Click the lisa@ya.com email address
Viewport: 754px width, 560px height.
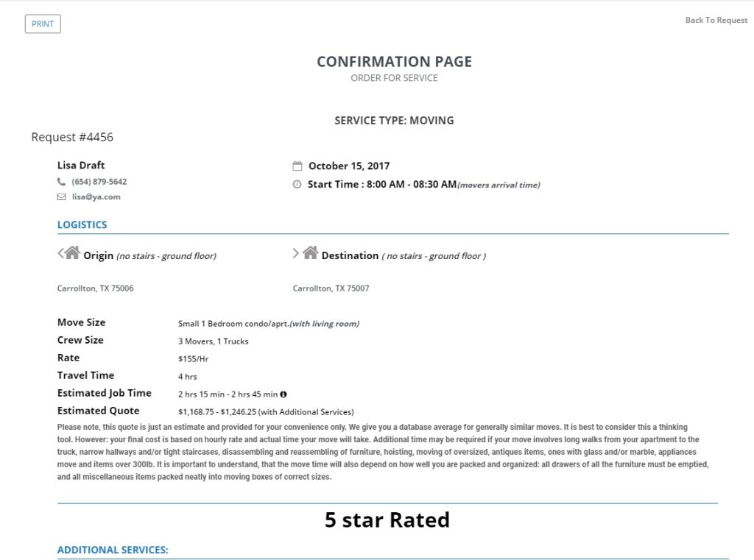coord(96,197)
